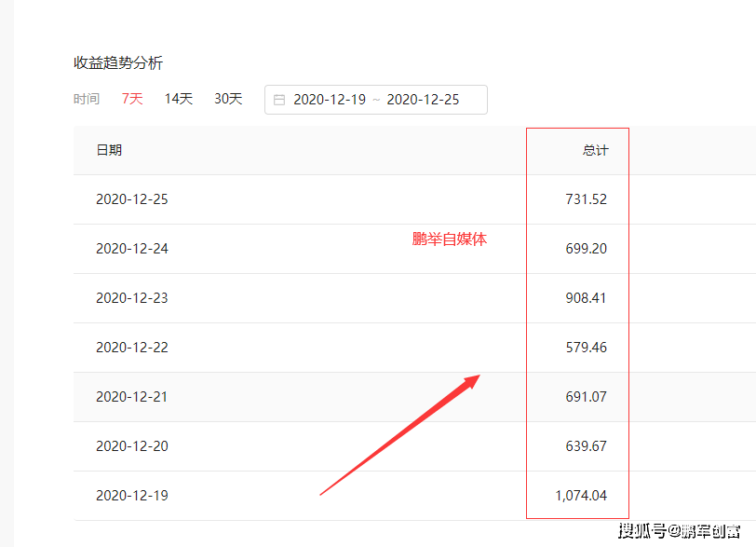Select the 2020-12-23 date cell
Viewport: 756px width, 547px height.
pyautogui.click(x=132, y=298)
